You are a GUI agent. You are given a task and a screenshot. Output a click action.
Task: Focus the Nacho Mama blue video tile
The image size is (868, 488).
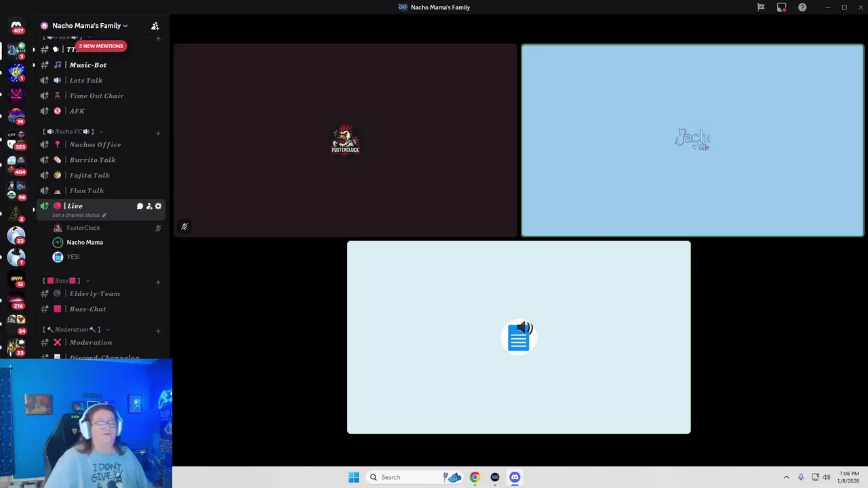[x=692, y=141]
